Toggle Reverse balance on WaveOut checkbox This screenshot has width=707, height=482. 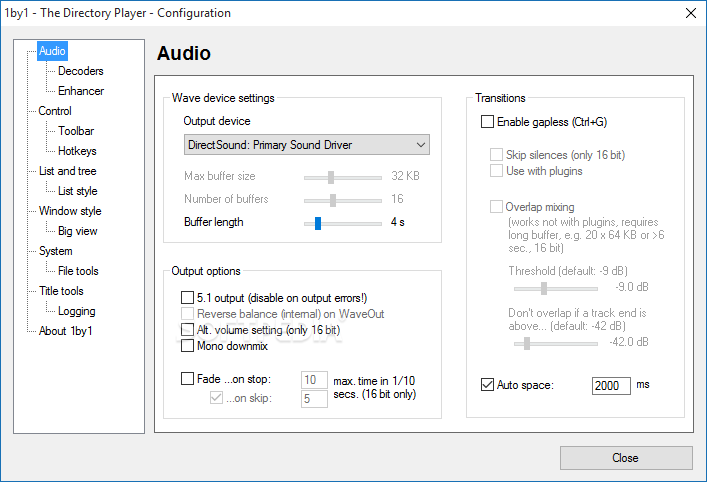pyautogui.click(x=187, y=313)
